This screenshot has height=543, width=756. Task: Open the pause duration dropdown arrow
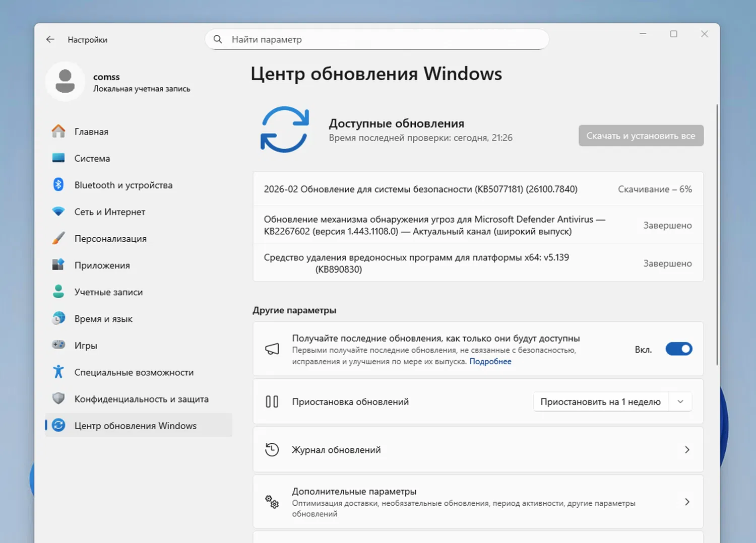(x=680, y=401)
